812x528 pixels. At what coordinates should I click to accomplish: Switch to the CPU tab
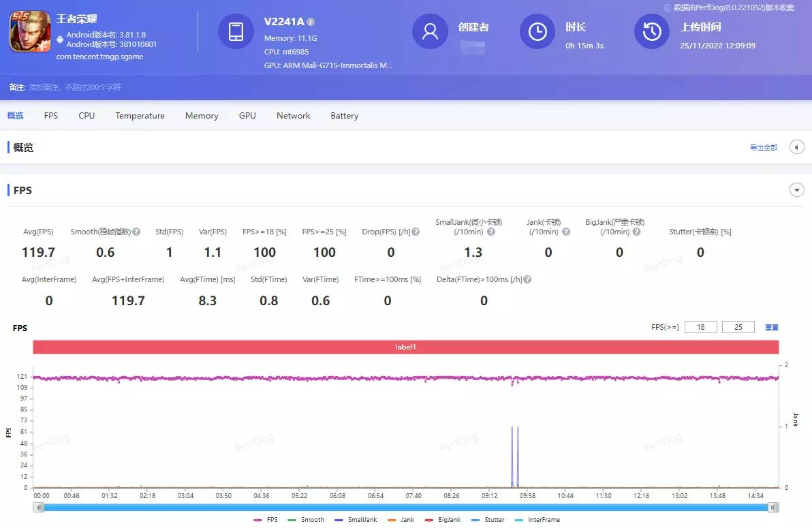[86, 115]
